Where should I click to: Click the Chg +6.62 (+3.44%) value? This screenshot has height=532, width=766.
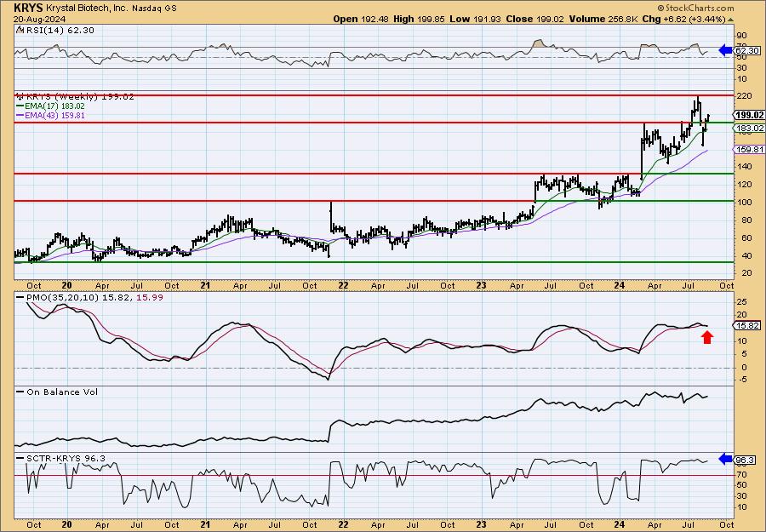pyautogui.click(x=684, y=19)
